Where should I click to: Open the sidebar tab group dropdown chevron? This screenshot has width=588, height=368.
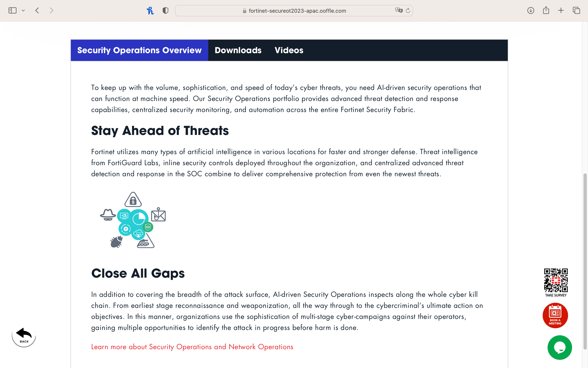(x=23, y=10)
